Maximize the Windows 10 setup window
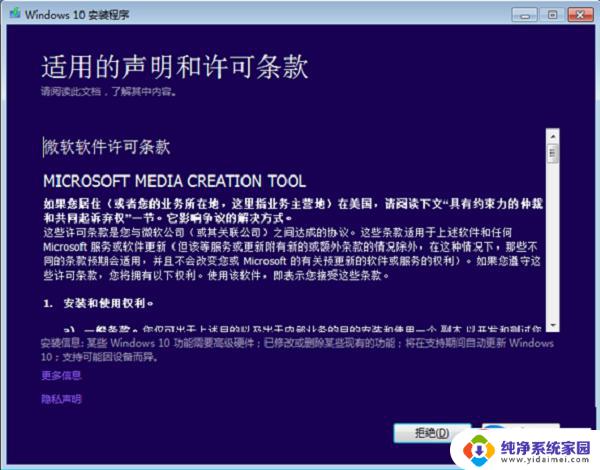The image size is (600, 470). pyautogui.click(x=552, y=15)
